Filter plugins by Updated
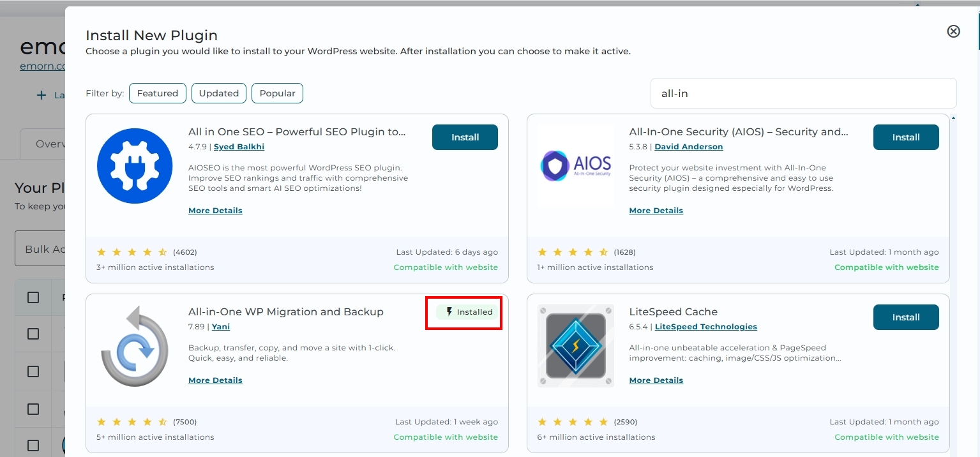This screenshot has height=457, width=980. click(x=219, y=93)
